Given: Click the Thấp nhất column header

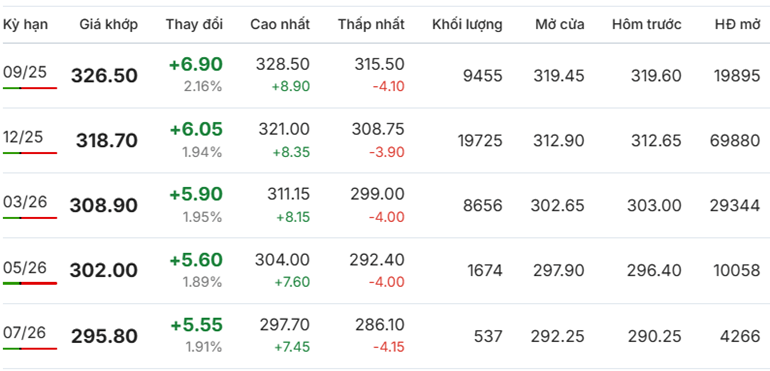Looking at the screenshot, I should tap(371, 25).
